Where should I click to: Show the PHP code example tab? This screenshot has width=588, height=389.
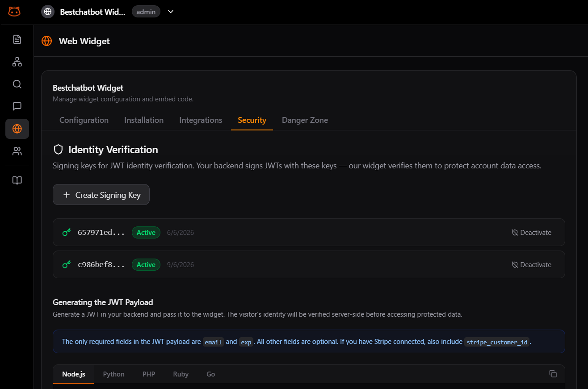coord(149,374)
